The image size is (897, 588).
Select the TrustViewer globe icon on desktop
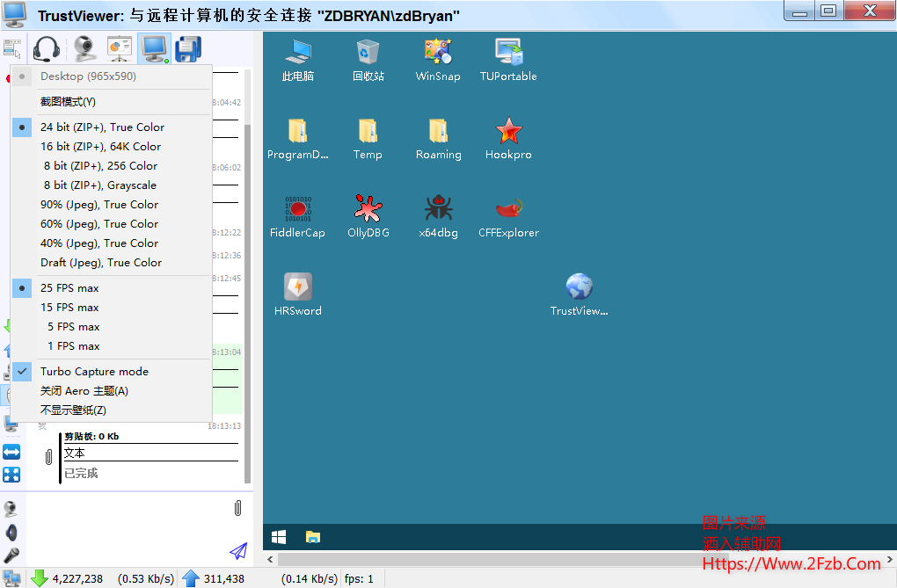coord(579,294)
